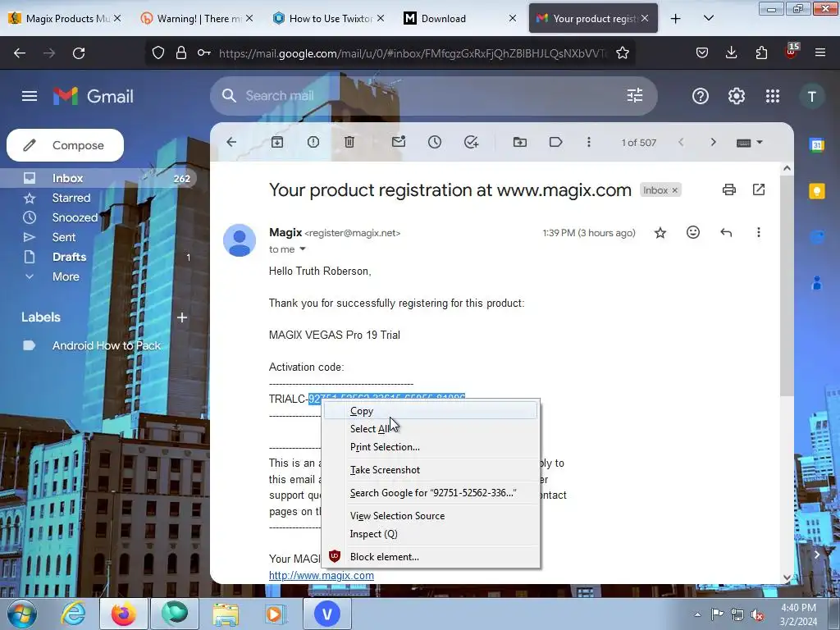Screen dimensions: 840x630
Task: Open Firefox Downloads panel
Action: (x=731, y=52)
